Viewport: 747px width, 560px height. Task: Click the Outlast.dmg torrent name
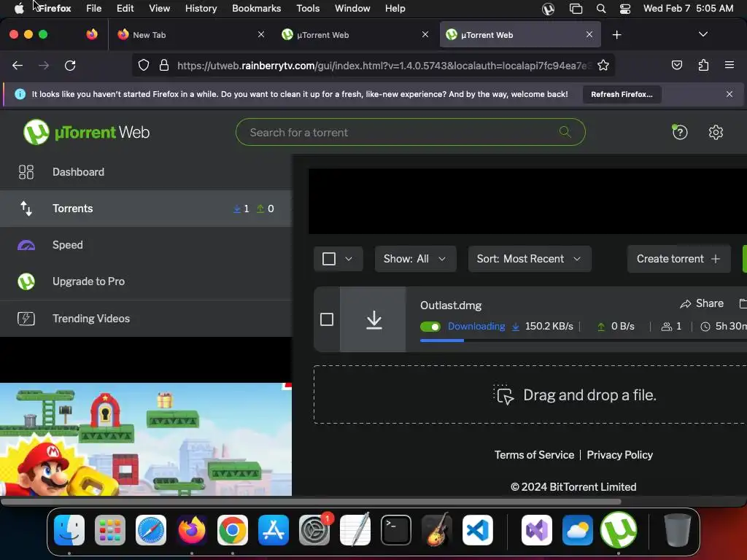coord(451,306)
